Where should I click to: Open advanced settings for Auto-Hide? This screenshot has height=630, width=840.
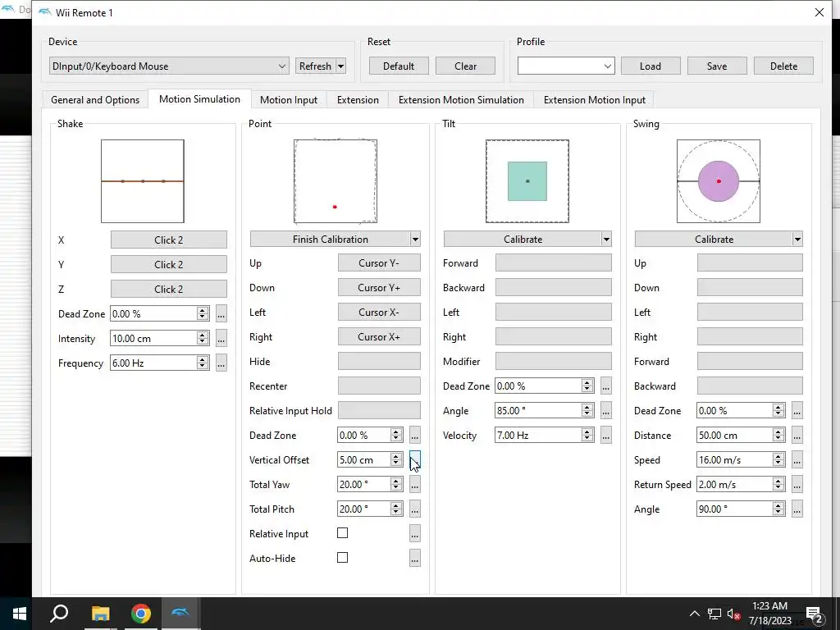point(414,559)
